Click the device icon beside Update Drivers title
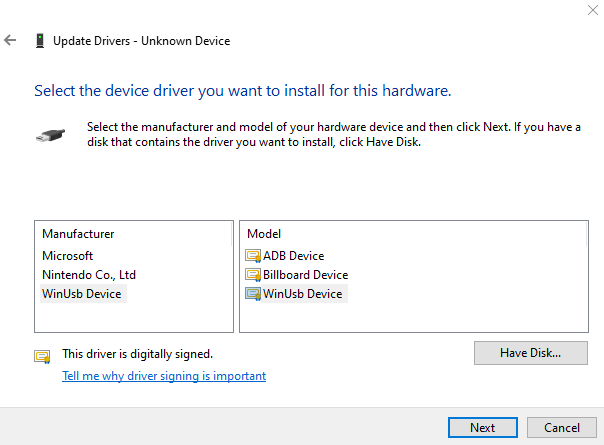 (x=40, y=40)
